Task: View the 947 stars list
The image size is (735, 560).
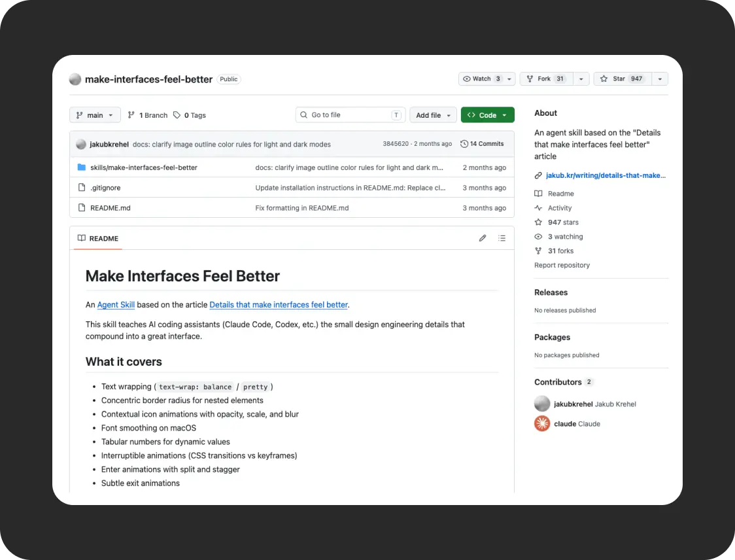Action: [563, 222]
